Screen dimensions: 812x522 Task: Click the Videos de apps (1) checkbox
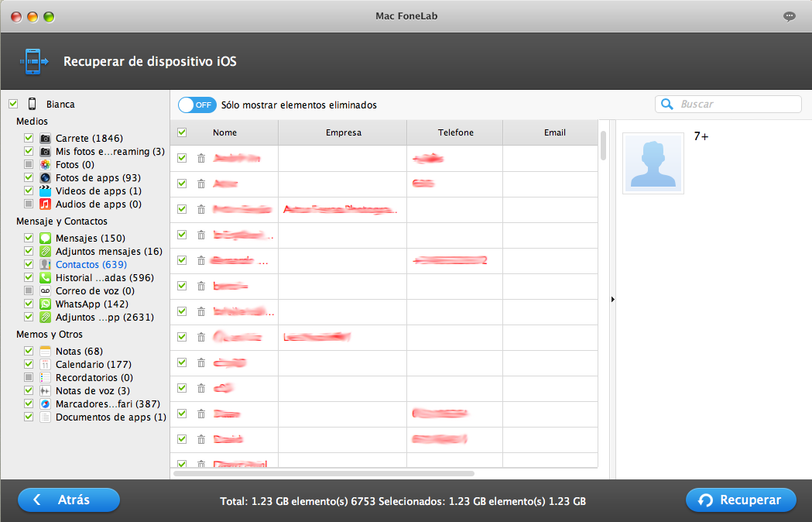[x=29, y=191]
